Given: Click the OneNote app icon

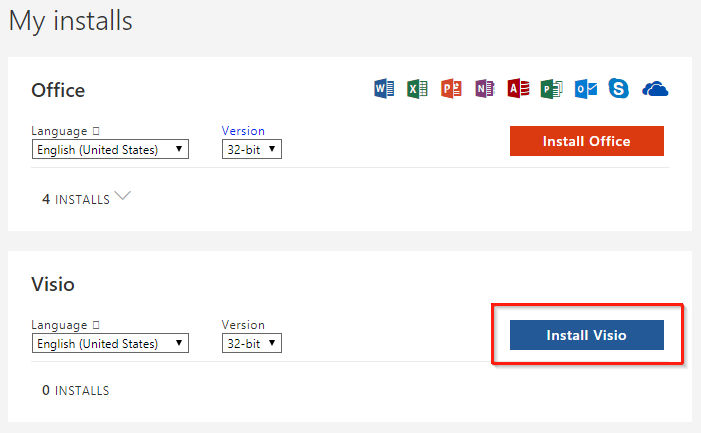Looking at the screenshot, I should point(485,88).
